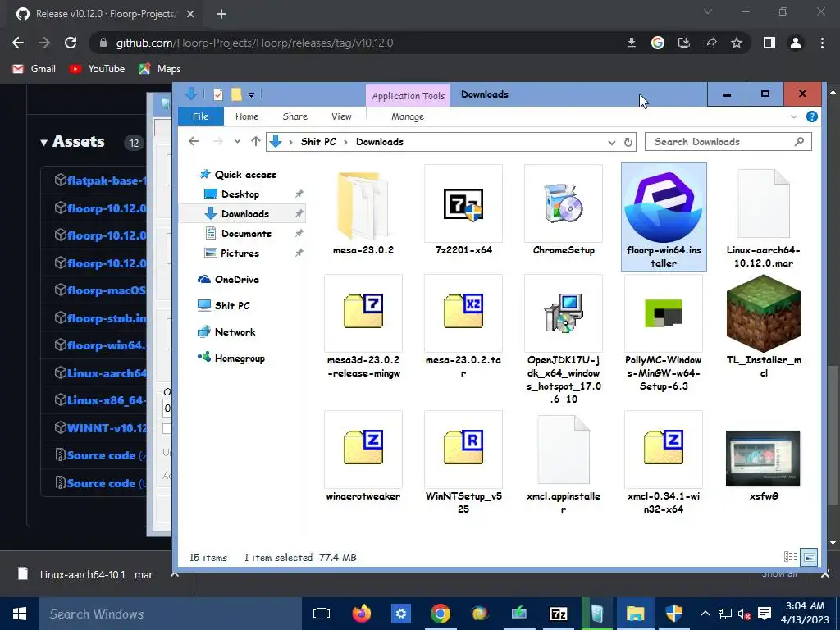Switch to the Share ribbon tab

pyautogui.click(x=294, y=116)
